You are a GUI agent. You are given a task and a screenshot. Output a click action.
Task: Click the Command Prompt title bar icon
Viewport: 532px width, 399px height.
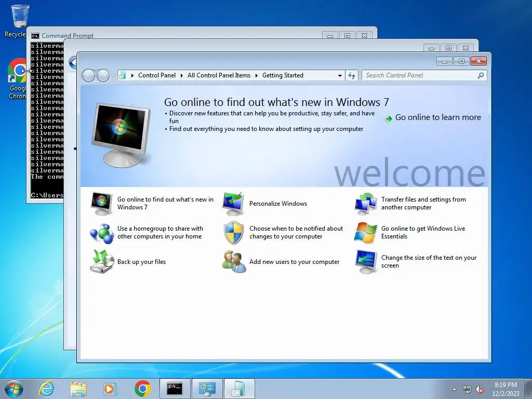pyautogui.click(x=35, y=36)
